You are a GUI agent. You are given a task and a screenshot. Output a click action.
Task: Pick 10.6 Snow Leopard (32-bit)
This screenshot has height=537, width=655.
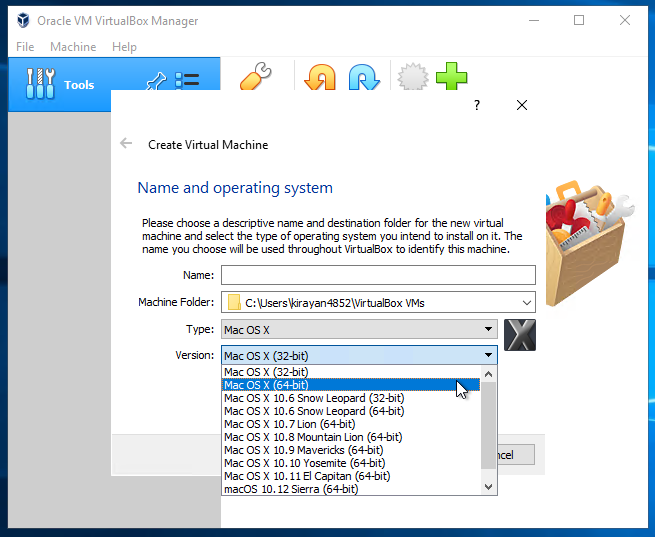351,398
